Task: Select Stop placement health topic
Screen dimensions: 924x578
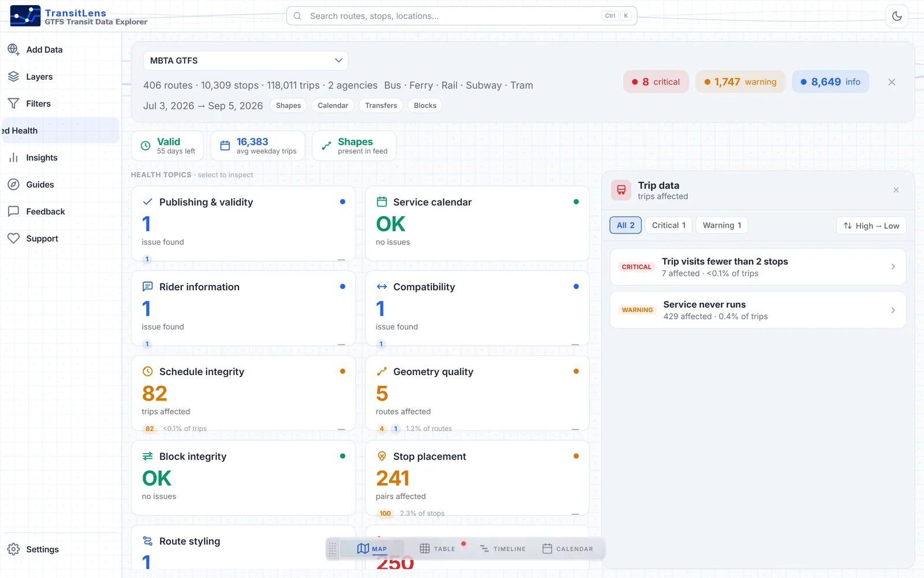Action: pyautogui.click(x=477, y=478)
